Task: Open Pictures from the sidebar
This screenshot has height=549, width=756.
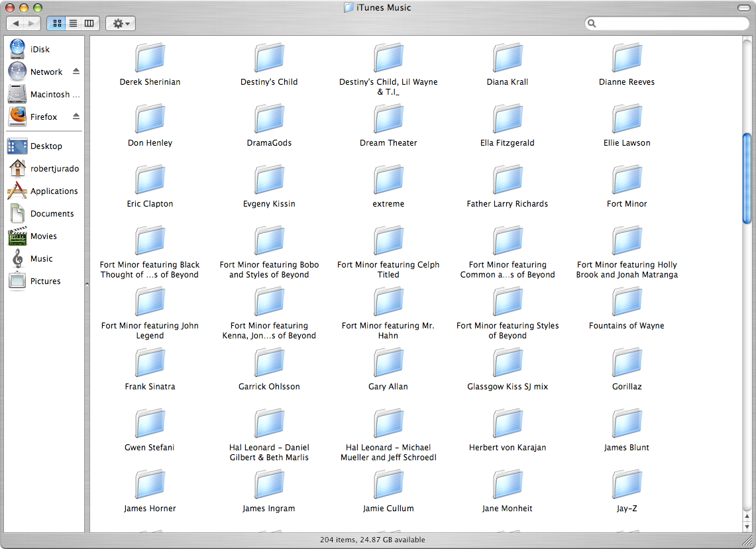Action: (34, 281)
